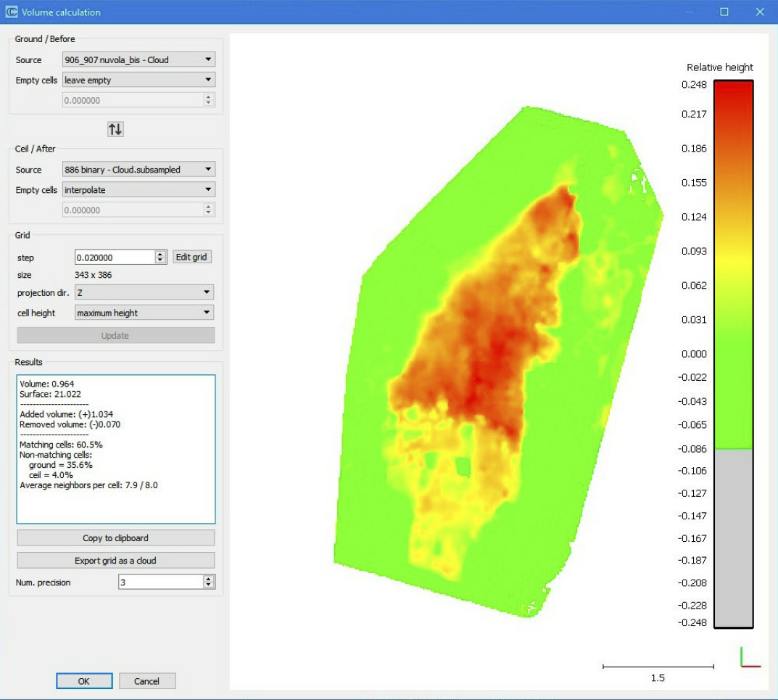
Task: Click 'Average neighbors per cell' line
Action: coord(88,485)
